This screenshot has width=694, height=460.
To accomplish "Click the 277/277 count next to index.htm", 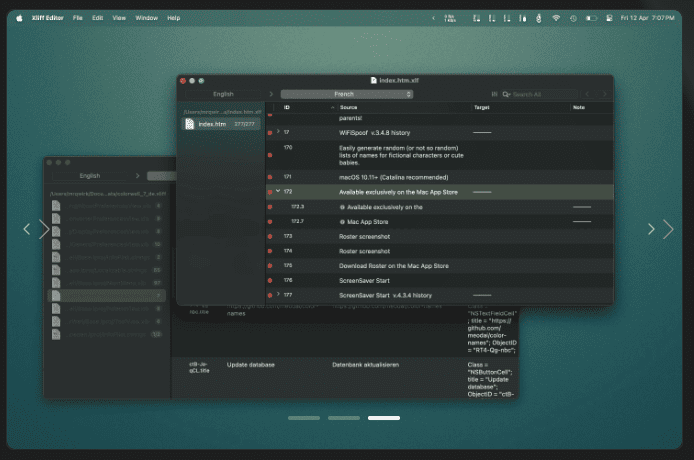I will (x=244, y=124).
